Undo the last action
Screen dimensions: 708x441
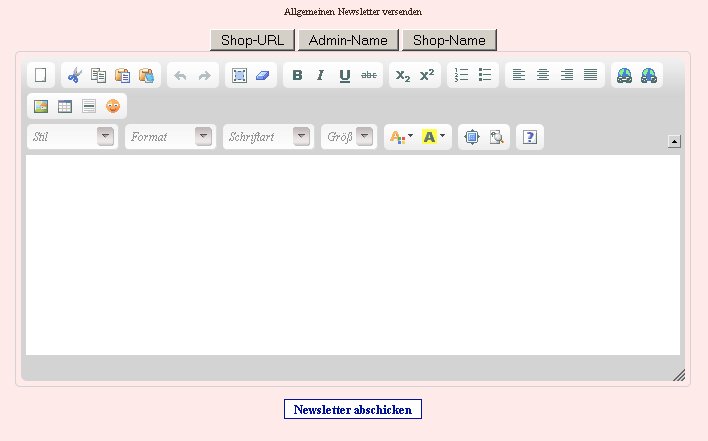coord(181,75)
